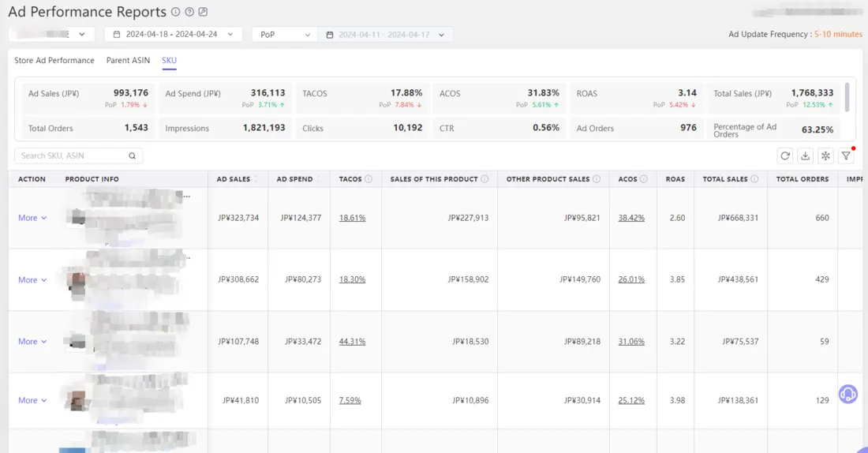Click the search magnifier icon in SKU search
Viewport: 868px width, 453px height.
[133, 156]
